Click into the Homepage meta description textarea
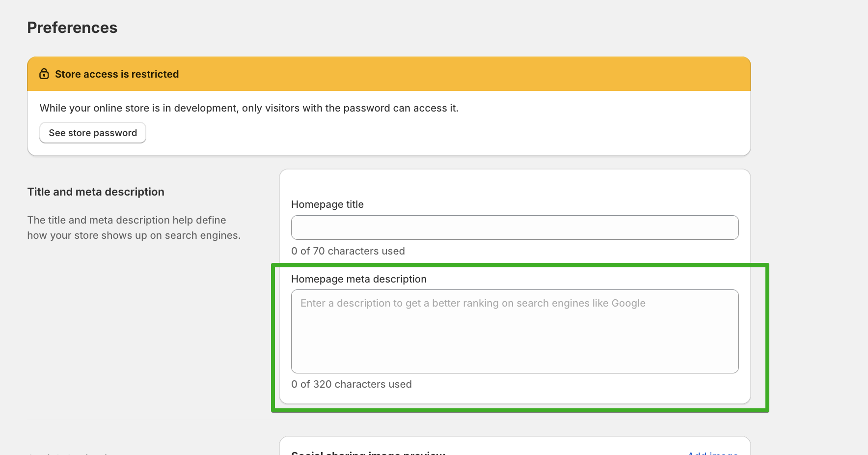Viewport: 868px width, 455px height. coord(515,331)
